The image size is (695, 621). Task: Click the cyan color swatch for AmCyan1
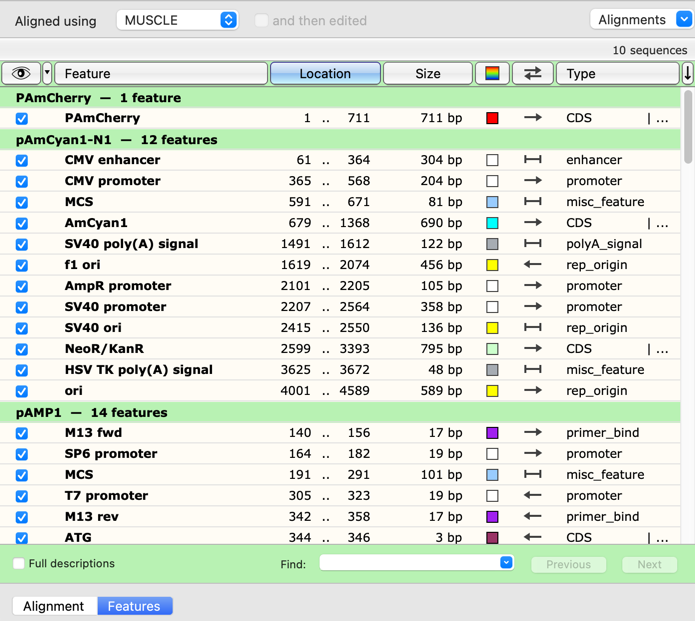pos(492,223)
